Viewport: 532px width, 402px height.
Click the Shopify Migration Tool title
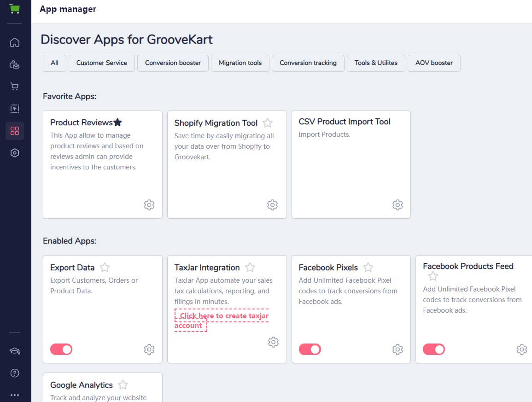216,123
